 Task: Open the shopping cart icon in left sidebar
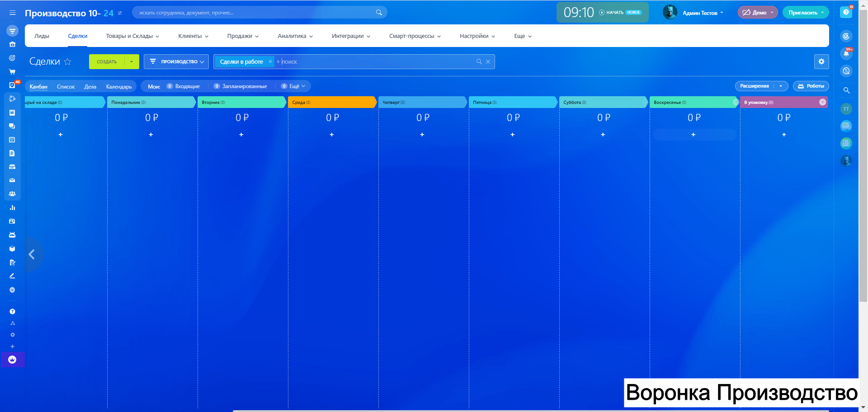coord(12,71)
